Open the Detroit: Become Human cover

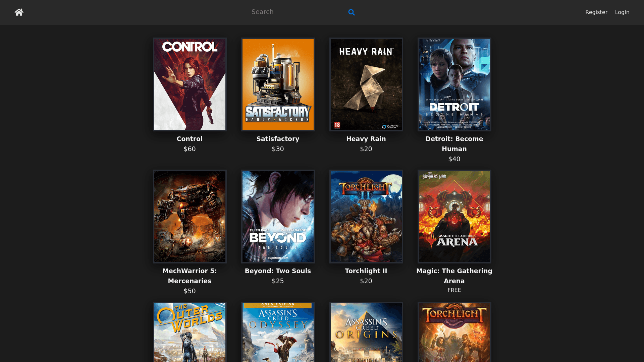454,84
